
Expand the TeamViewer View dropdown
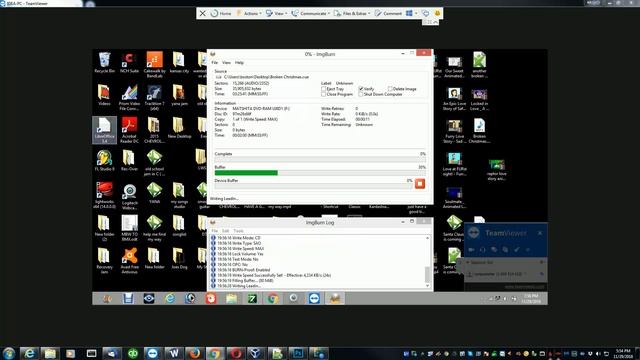point(276,13)
